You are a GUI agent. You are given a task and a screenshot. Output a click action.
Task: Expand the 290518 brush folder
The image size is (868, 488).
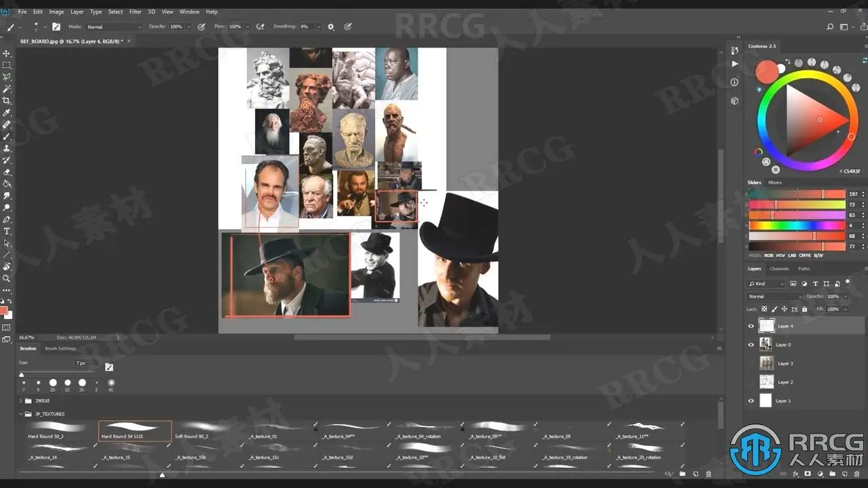[x=20, y=401]
